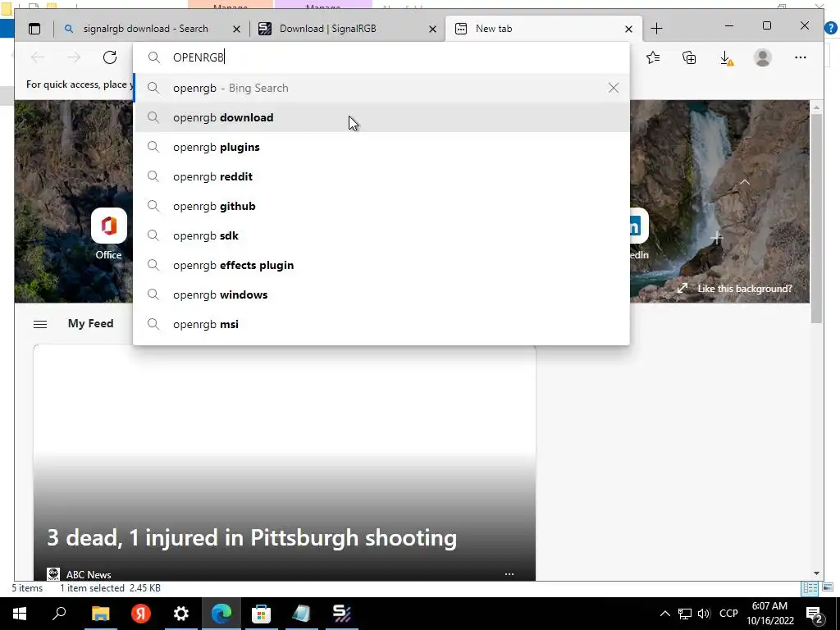Remove the openrgb Bing Search suggestion

614,88
